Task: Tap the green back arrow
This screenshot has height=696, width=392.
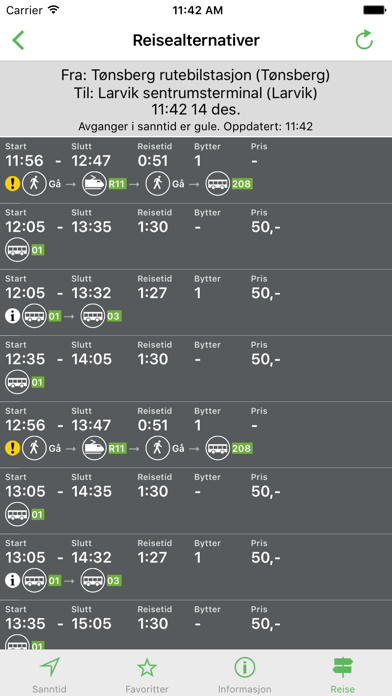Action: click(18, 40)
